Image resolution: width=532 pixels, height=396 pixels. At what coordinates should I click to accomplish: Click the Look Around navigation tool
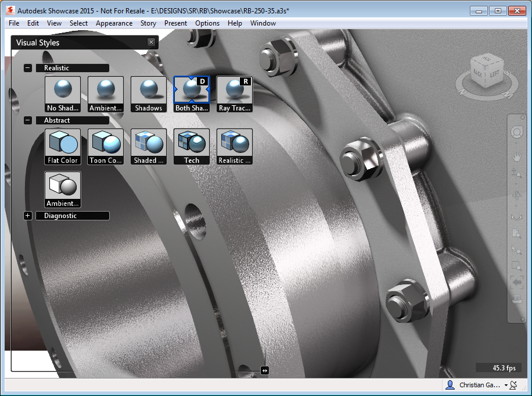[x=516, y=217]
